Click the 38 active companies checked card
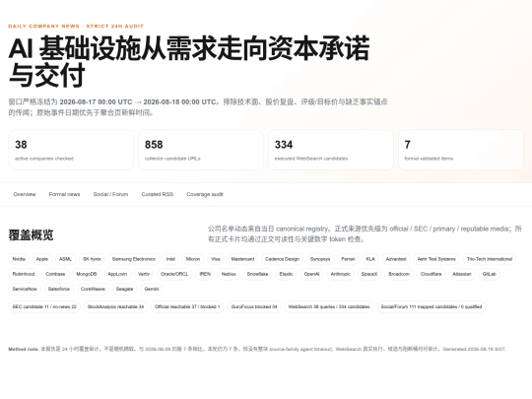The image size is (532, 399). coord(71,150)
